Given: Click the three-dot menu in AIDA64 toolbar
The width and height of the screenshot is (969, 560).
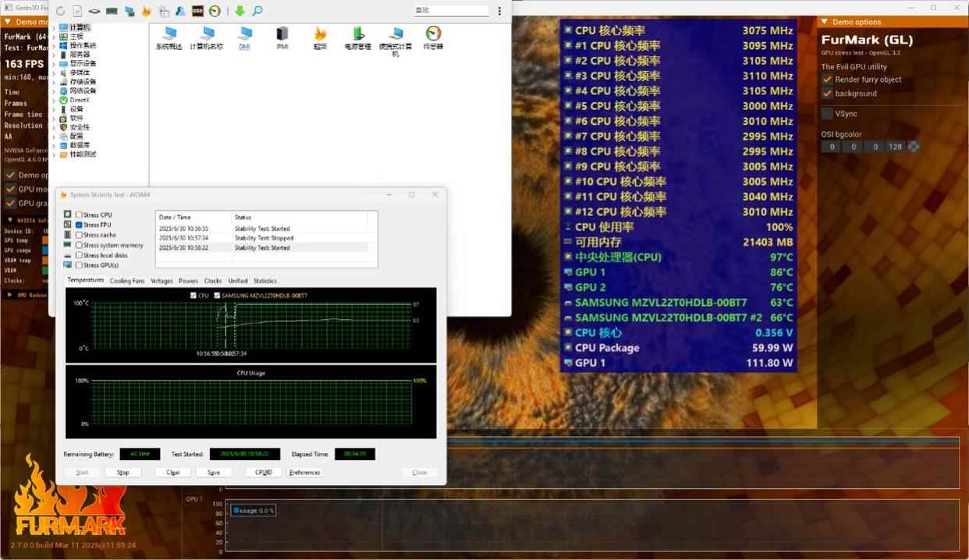Looking at the screenshot, I should (x=499, y=11).
